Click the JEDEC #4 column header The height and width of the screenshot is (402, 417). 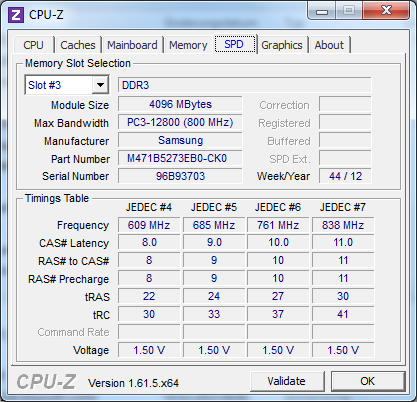coord(149,207)
